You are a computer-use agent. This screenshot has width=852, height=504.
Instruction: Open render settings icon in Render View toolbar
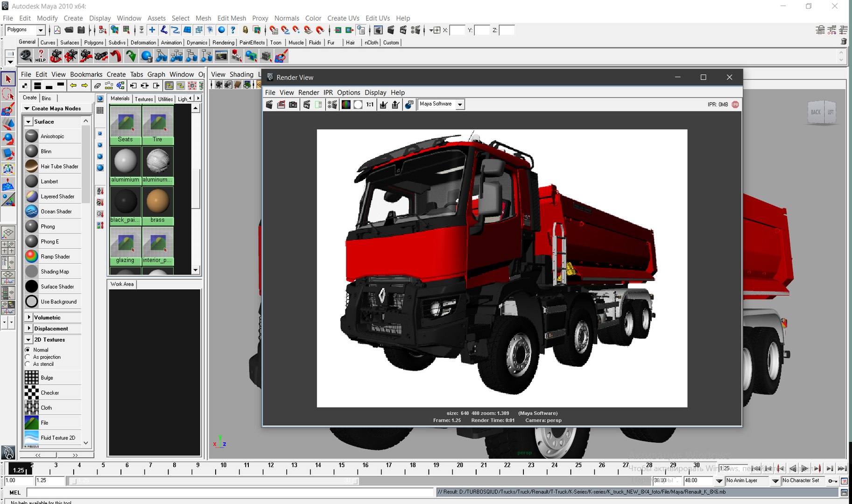[332, 105]
